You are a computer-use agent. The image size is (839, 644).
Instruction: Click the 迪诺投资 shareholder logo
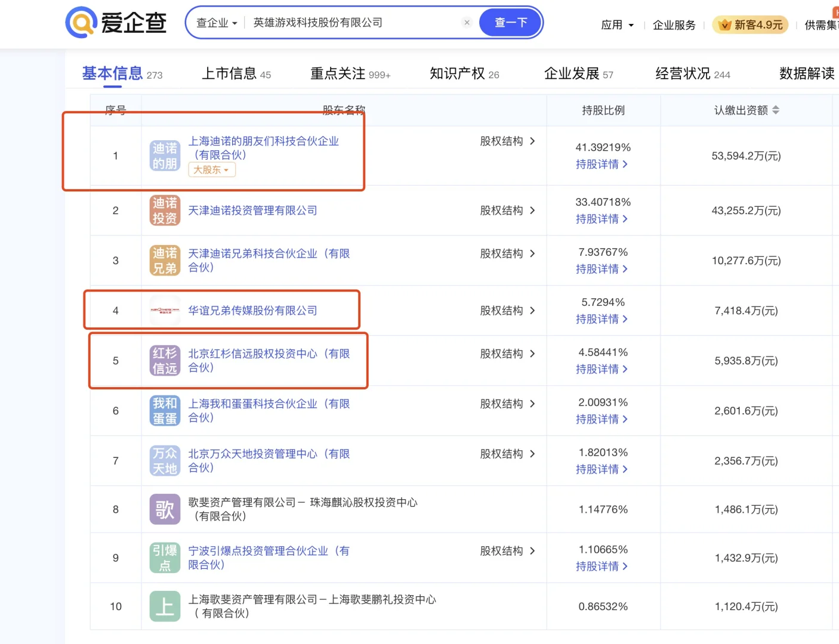coord(165,210)
